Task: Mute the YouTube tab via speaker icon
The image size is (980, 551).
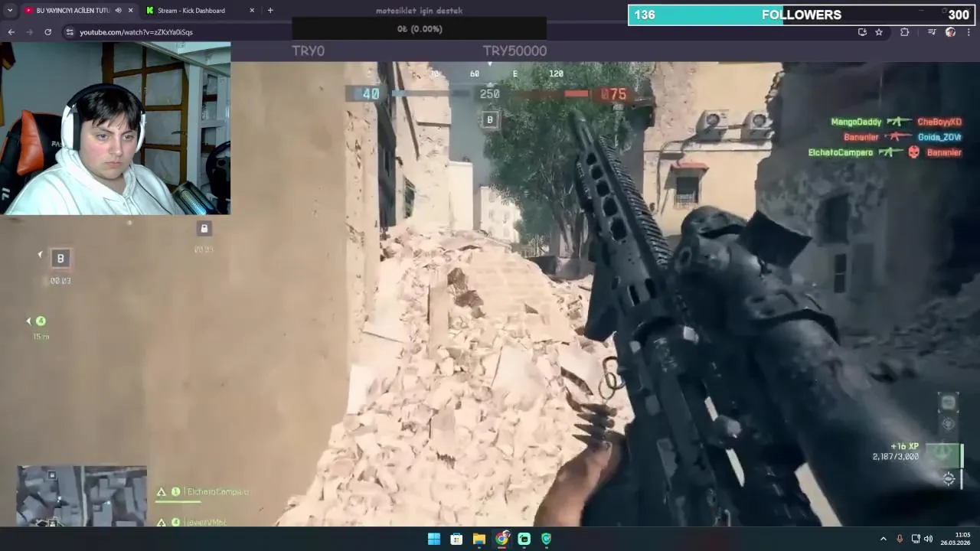Action: [118, 11]
